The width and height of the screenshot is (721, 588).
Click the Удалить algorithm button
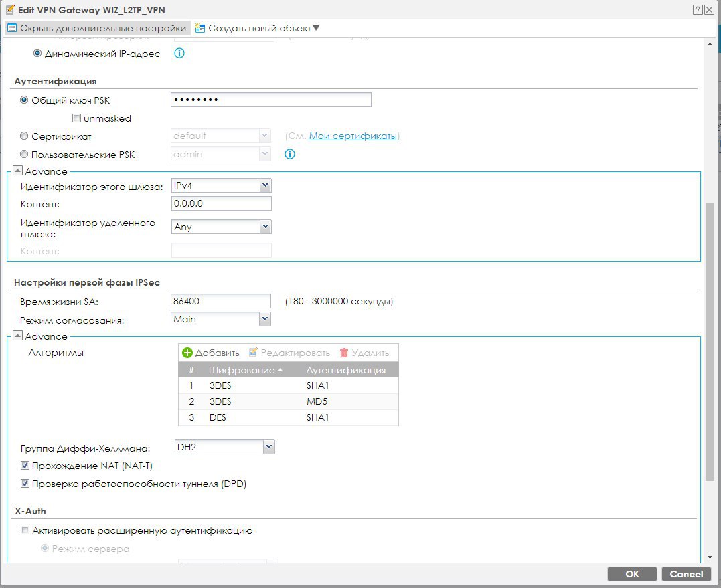365,353
